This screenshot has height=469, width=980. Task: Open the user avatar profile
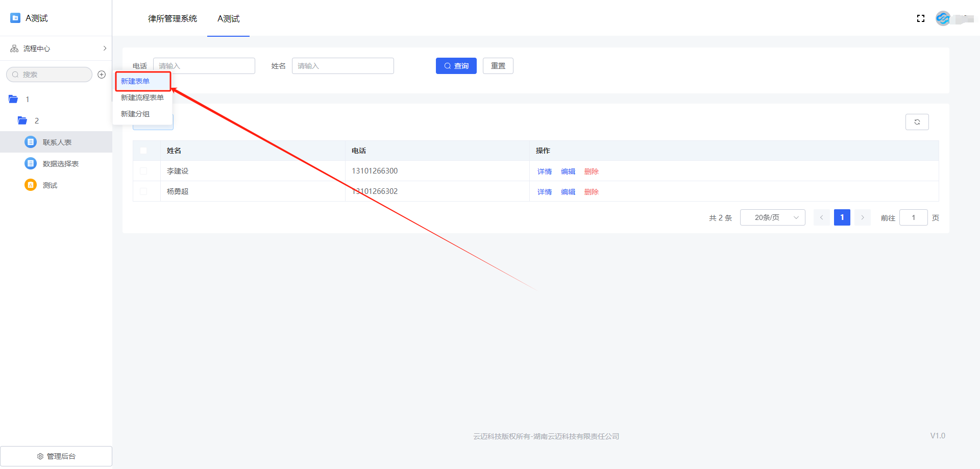[x=943, y=18]
